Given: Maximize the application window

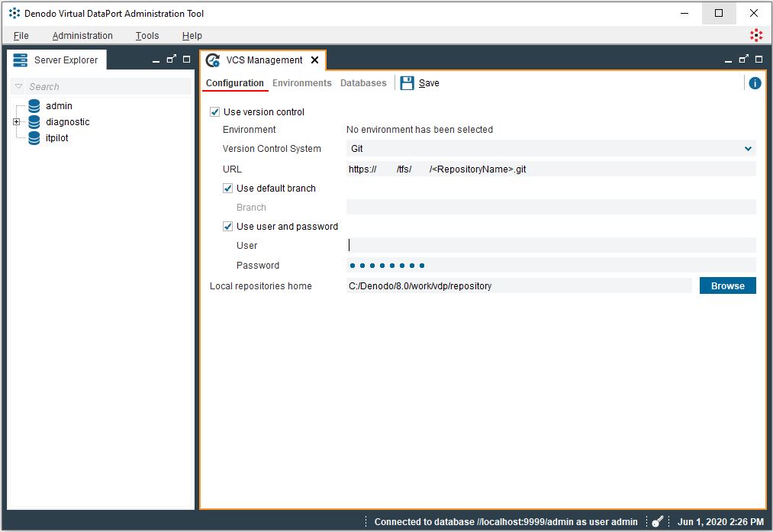Looking at the screenshot, I should pyautogui.click(x=719, y=13).
